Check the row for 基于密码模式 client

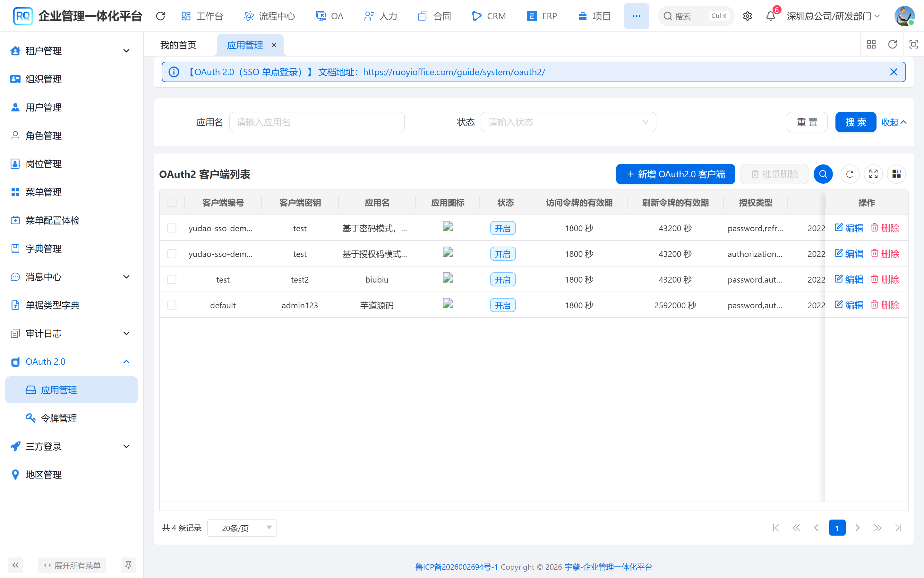(172, 228)
